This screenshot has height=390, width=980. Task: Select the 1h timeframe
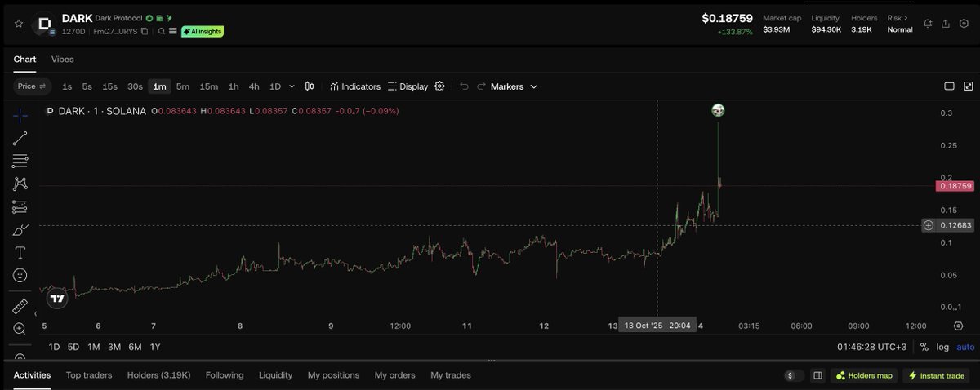[234, 86]
